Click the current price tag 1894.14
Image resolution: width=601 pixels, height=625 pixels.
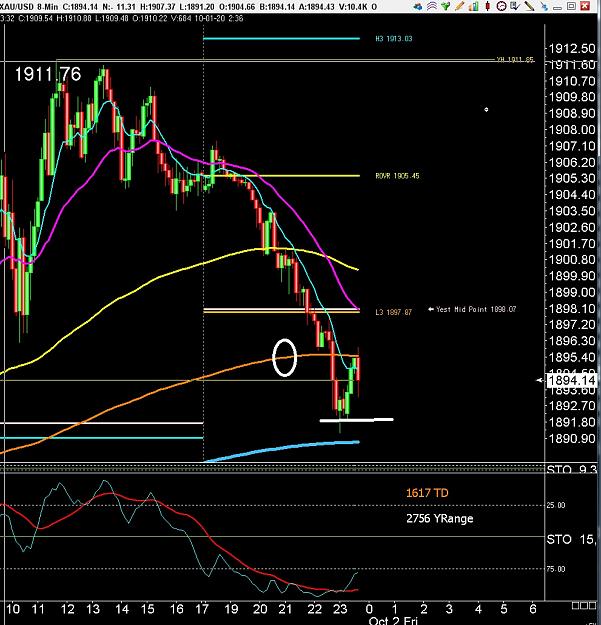[x=572, y=381]
